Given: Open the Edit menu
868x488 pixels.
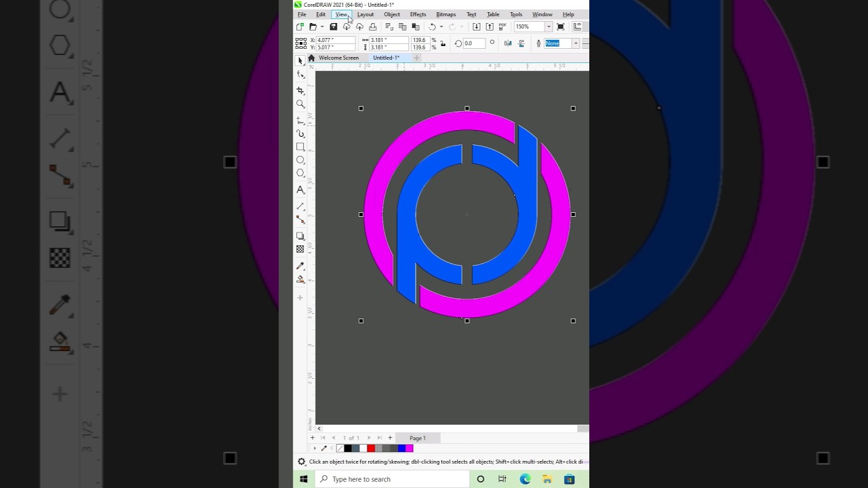Looking at the screenshot, I should click(x=321, y=14).
